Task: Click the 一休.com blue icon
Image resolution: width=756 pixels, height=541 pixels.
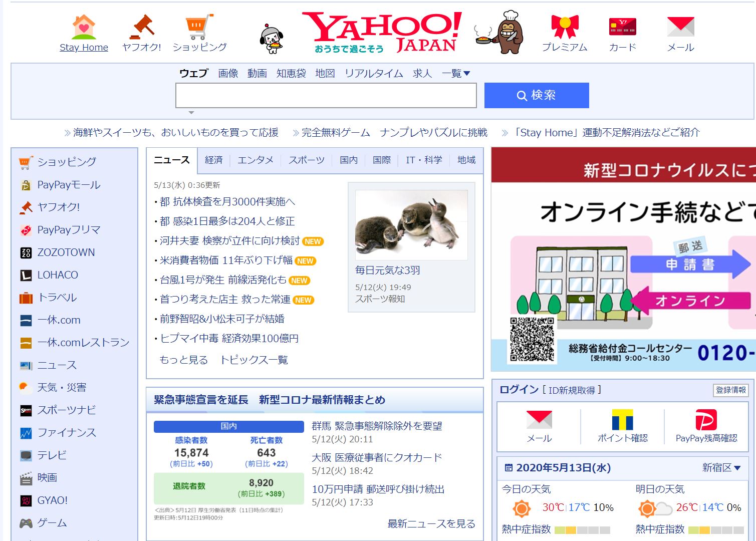Action: click(26, 320)
